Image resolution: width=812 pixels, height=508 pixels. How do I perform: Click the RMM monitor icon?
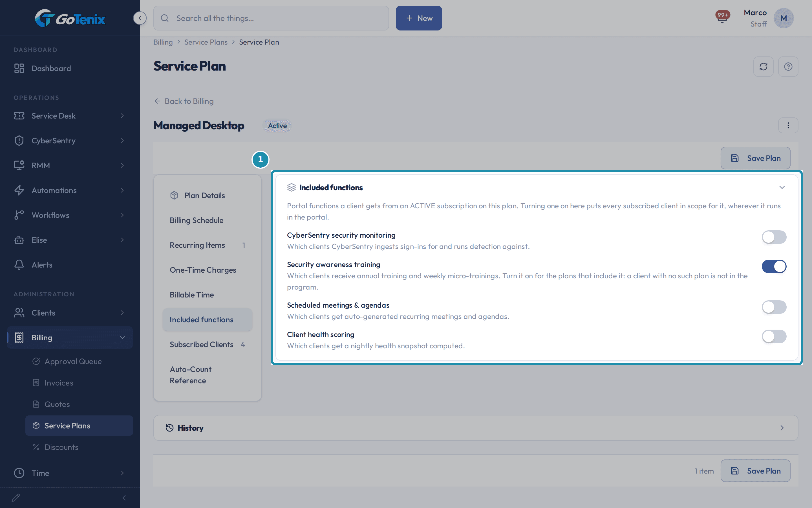(x=19, y=165)
